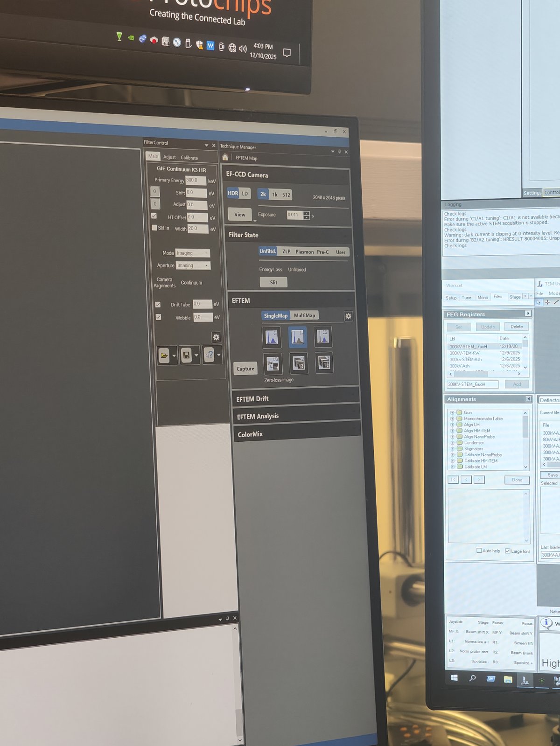
Task: Select the highlighted middle spectrum icon in EFTEM
Action: (x=297, y=337)
